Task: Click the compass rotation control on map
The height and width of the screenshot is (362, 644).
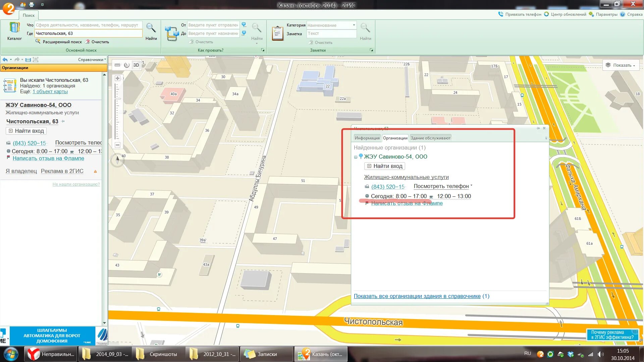Action: pos(117,160)
